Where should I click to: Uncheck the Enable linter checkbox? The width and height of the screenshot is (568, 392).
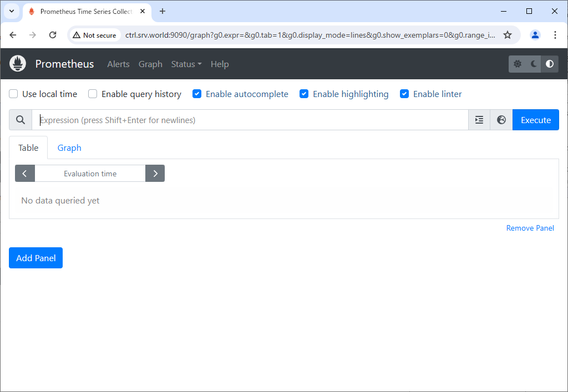(404, 94)
